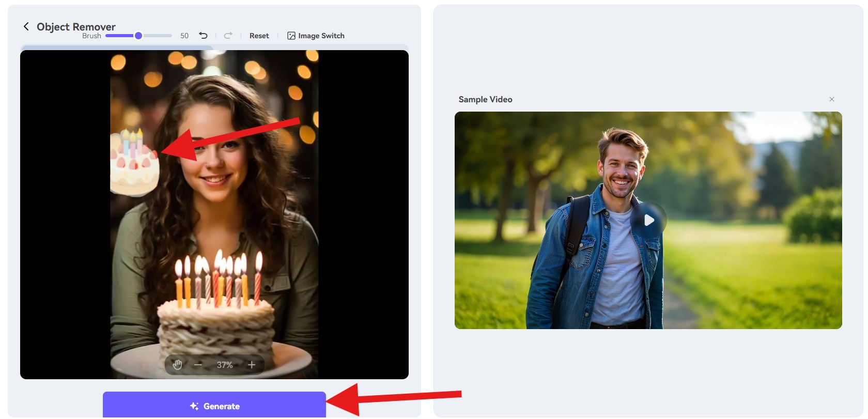Adjust the Brush size slider handle
The image size is (868, 419).
click(x=138, y=36)
